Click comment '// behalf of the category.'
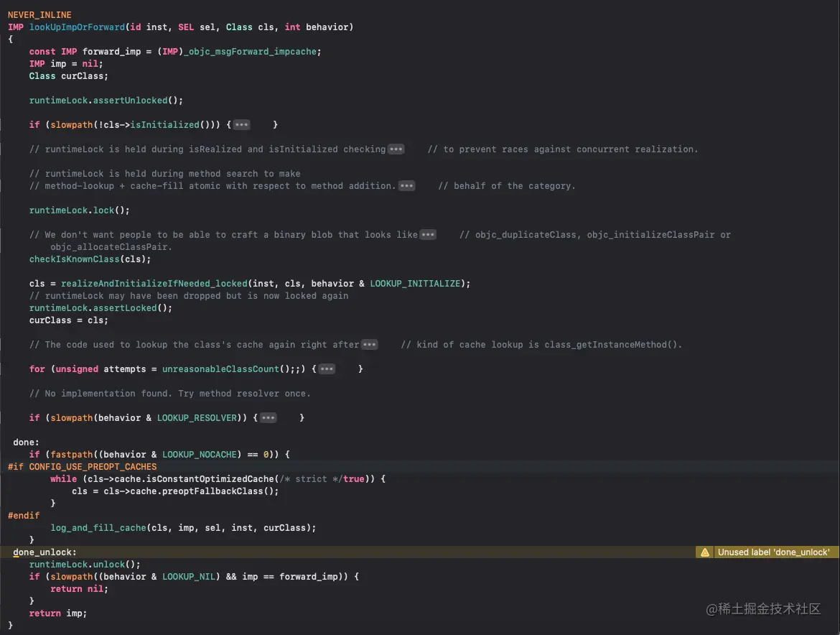The height and width of the screenshot is (635, 840). [507, 186]
